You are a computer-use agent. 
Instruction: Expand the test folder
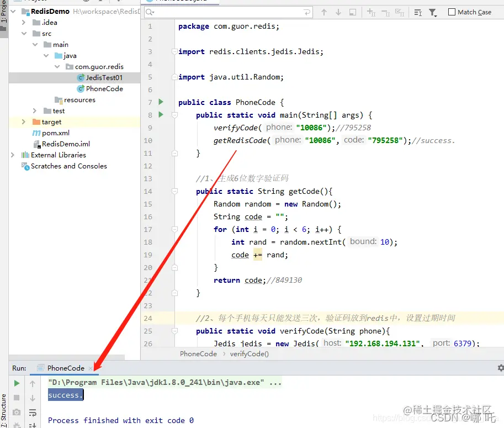[x=35, y=110]
